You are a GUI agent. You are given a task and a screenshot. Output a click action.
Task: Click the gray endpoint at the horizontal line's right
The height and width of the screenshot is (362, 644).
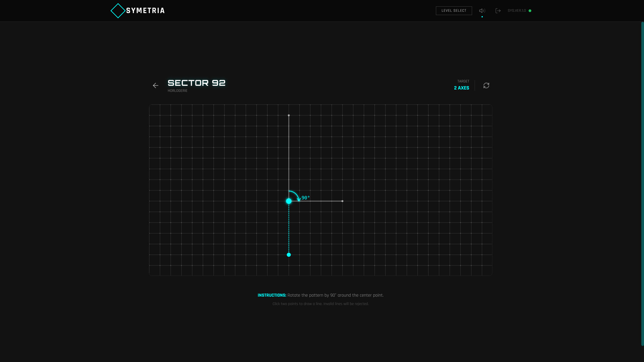[342, 201]
